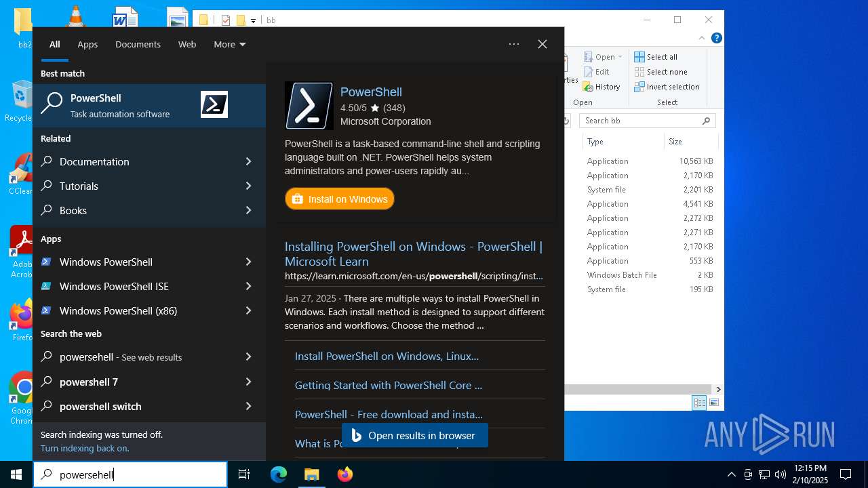The width and height of the screenshot is (868, 488).
Task: Click the Task View taskbar icon
Action: (x=244, y=474)
